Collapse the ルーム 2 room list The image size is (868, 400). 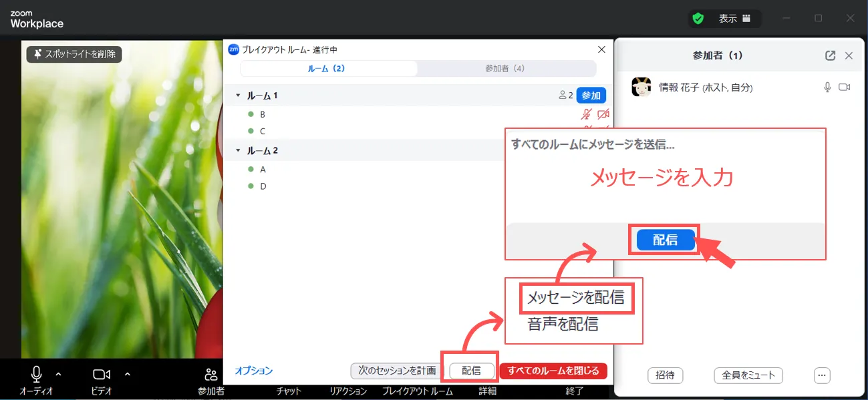(237, 150)
